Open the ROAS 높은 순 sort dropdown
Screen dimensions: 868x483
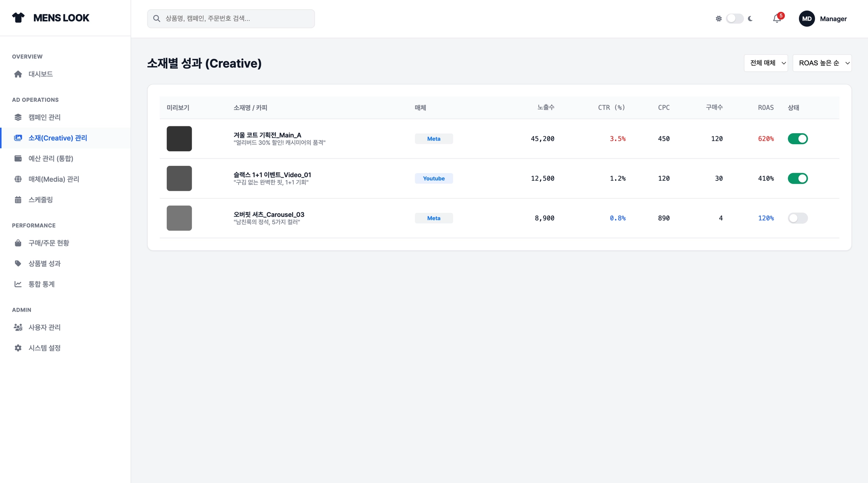click(822, 63)
